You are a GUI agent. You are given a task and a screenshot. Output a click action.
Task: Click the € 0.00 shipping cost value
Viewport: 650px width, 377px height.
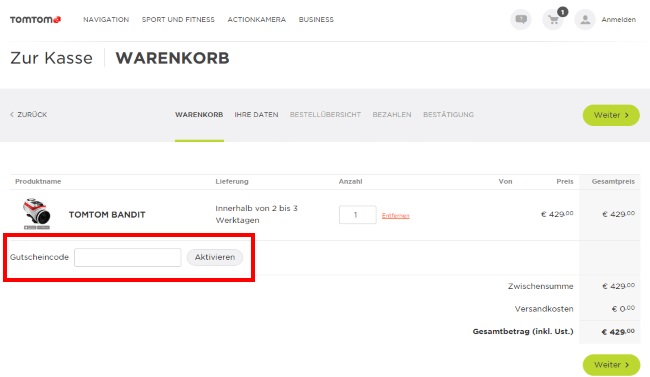pyautogui.click(x=623, y=309)
